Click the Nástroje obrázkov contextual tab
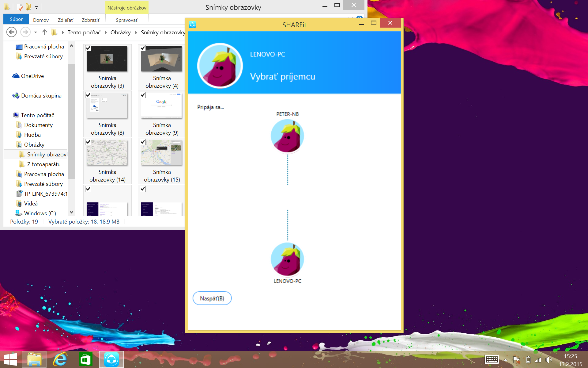The image size is (588, 368). click(x=127, y=8)
